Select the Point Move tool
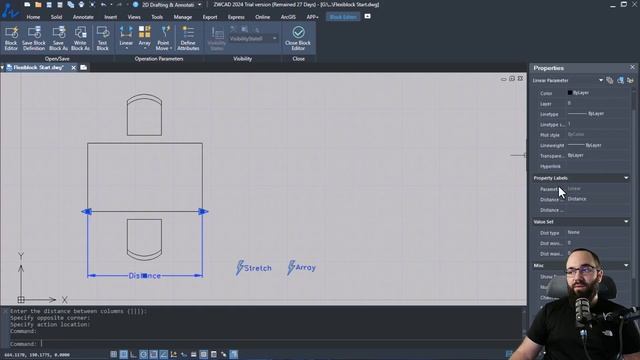The height and width of the screenshot is (360, 640). pos(163,38)
